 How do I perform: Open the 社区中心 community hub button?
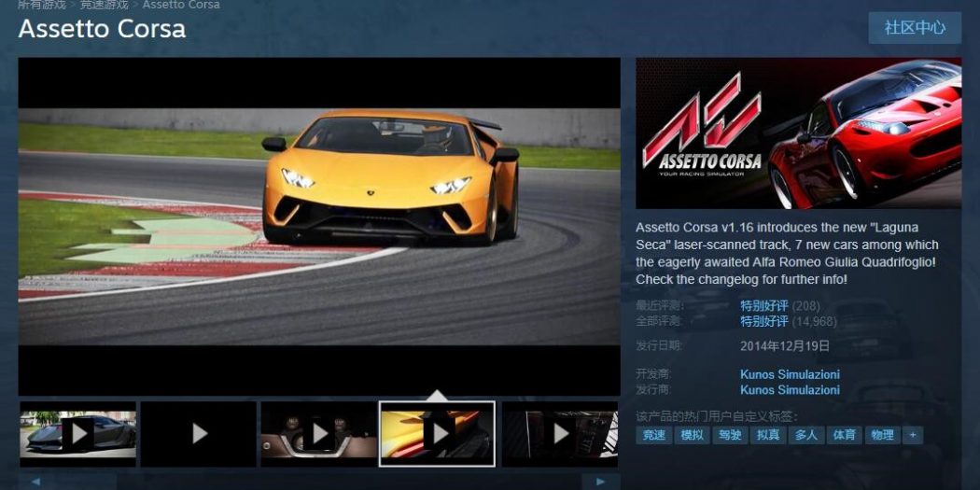[915, 28]
